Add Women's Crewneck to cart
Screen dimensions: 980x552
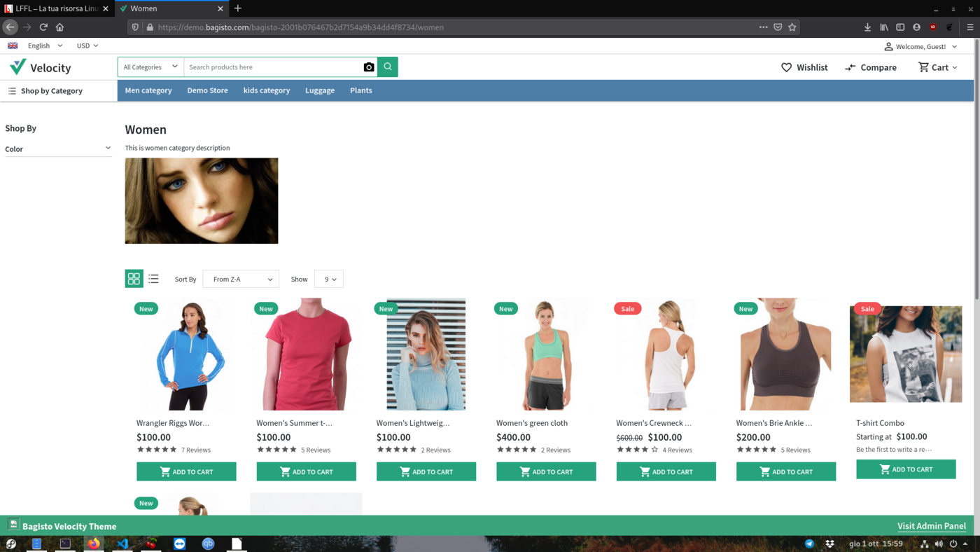tap(666, 471)
